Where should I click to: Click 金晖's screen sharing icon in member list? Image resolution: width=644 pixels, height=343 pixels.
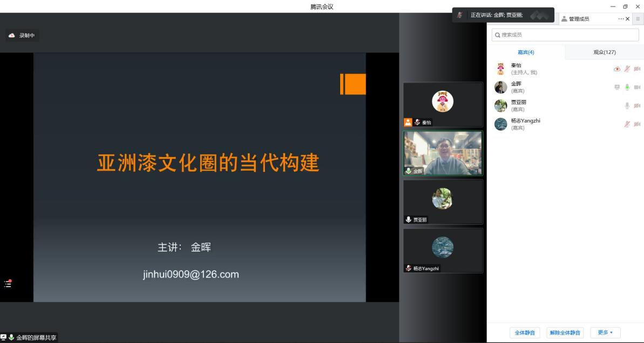[617, 87]
